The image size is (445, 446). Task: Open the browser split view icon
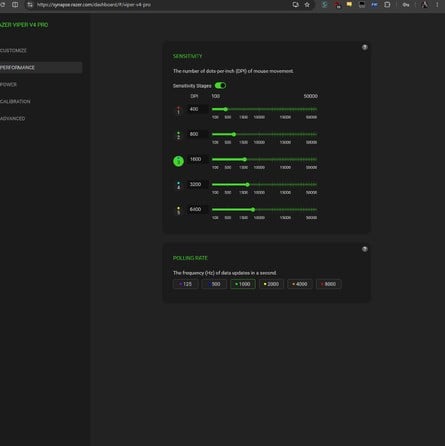point(15,5)
